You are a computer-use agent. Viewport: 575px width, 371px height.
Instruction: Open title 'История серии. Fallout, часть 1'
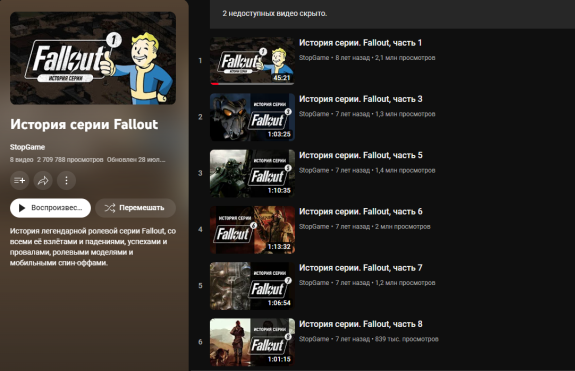click(360, 43)
